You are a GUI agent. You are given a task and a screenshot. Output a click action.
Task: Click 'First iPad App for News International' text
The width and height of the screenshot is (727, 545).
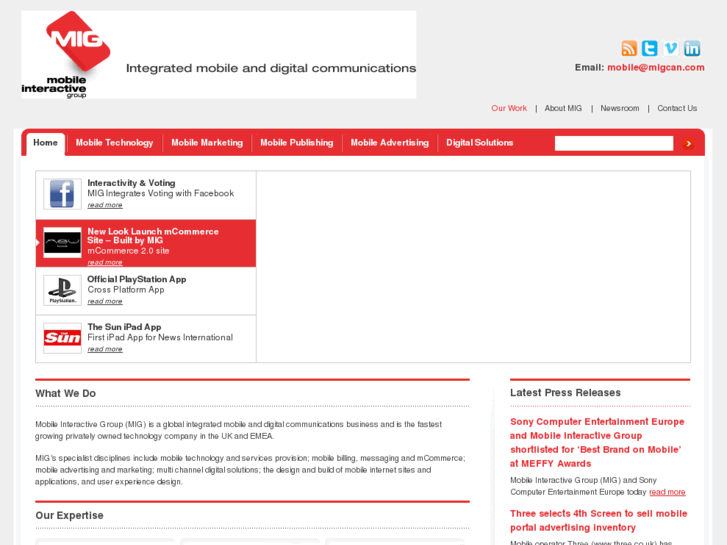click(x=160, y=337)
